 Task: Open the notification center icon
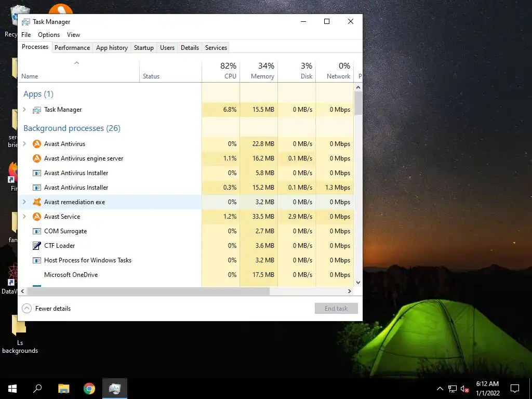click(515, 389)
